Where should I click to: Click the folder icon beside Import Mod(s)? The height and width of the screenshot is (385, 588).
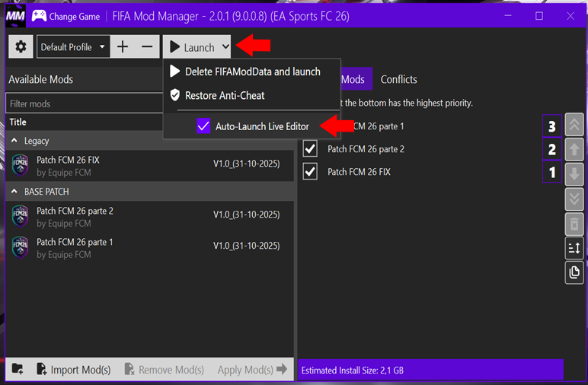click(18, 370)
